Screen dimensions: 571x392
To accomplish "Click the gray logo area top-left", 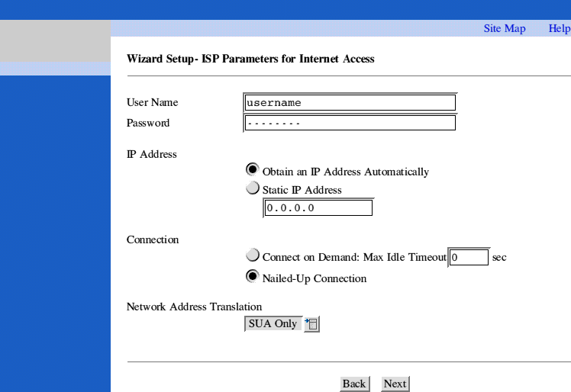I will tap(55, 40).
